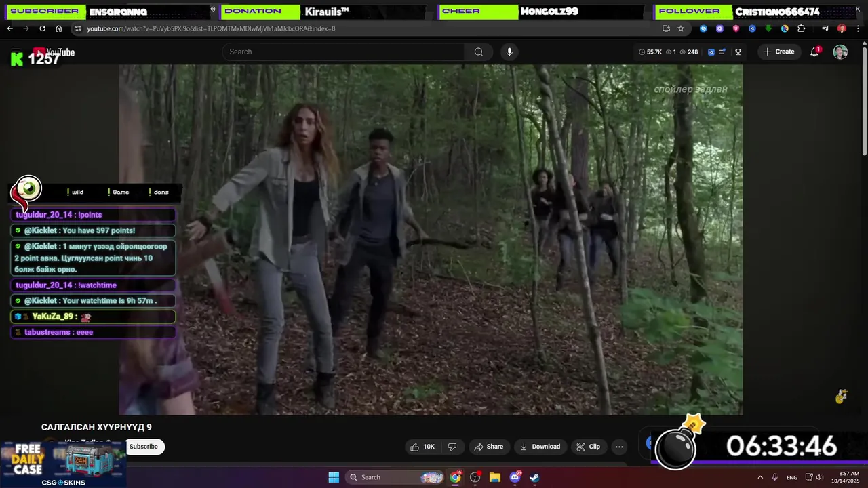The image size is (868, 488).
Task: Dislike the video
Action: click(x=452, y=447)
